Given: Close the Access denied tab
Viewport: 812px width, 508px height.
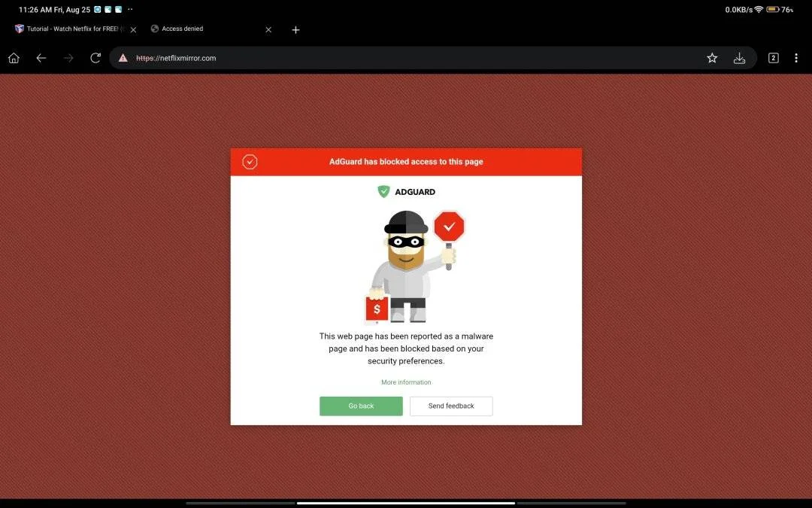Looking at the screenshot, I should point(268,30).
